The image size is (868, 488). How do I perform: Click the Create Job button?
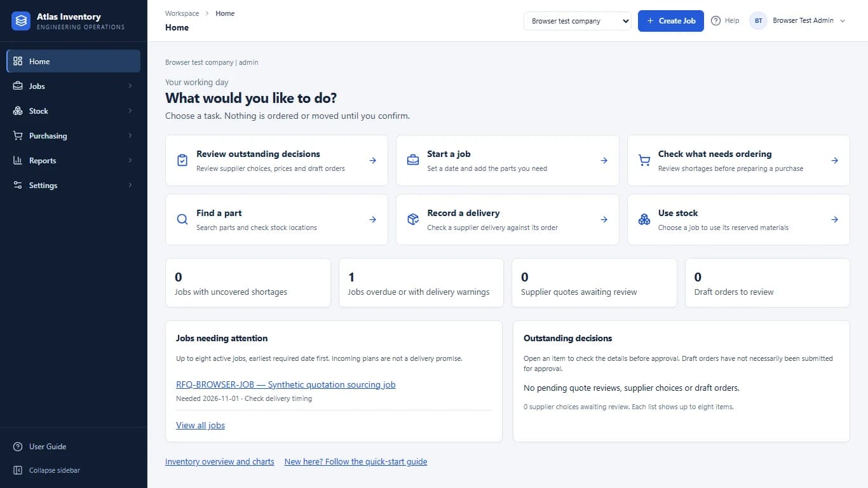[671, 21]
